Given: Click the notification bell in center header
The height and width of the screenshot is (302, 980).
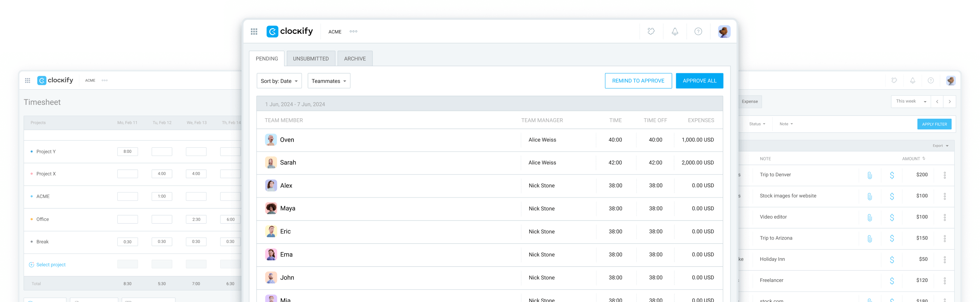Looking at the screenshot, I should point(675,32).
